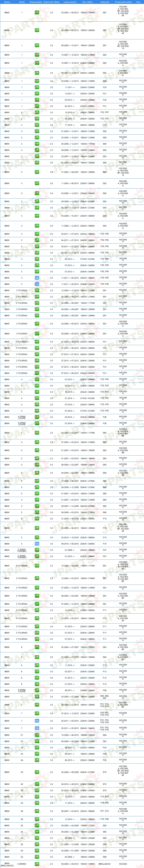Click the fuel icon in the 317kW F30, F80 row
The height and width of the screenshot is (868, 144).
tap(37, 259)
